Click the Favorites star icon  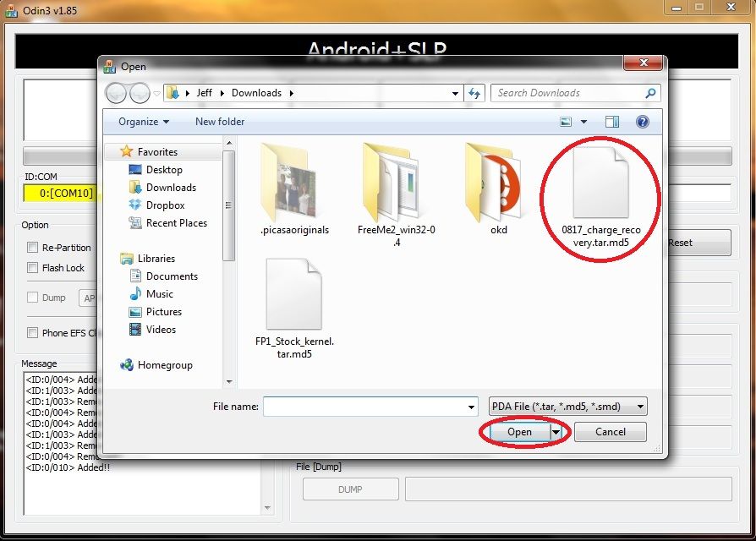point(126,151)
